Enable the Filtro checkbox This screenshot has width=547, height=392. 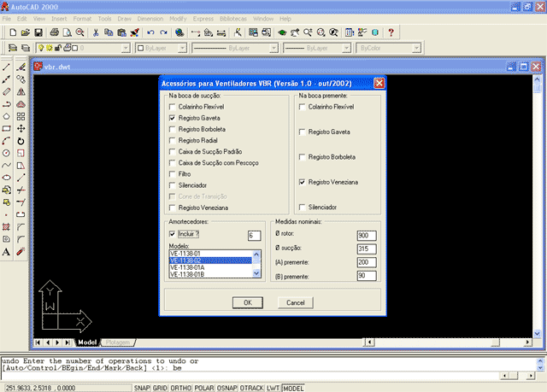click(x=173, y=173)
